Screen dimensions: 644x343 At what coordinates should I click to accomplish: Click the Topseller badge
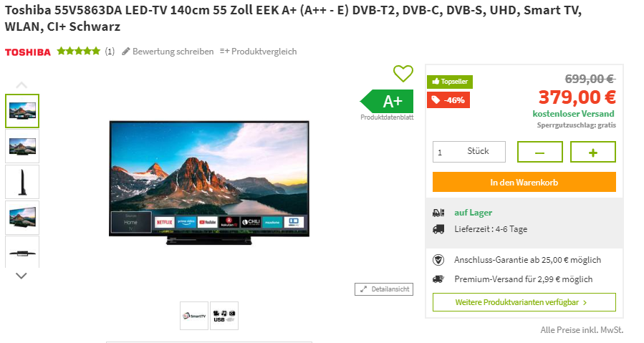tap(450, 82)
